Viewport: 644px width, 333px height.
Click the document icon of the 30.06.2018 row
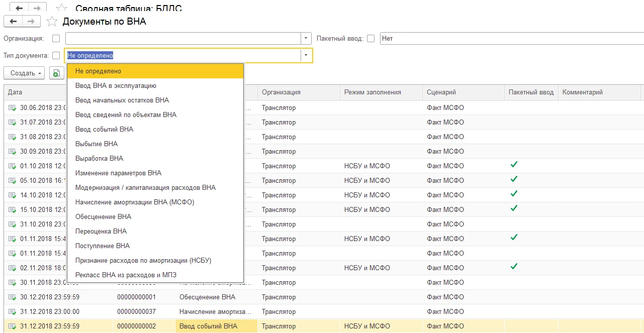[x=12, y=107]
